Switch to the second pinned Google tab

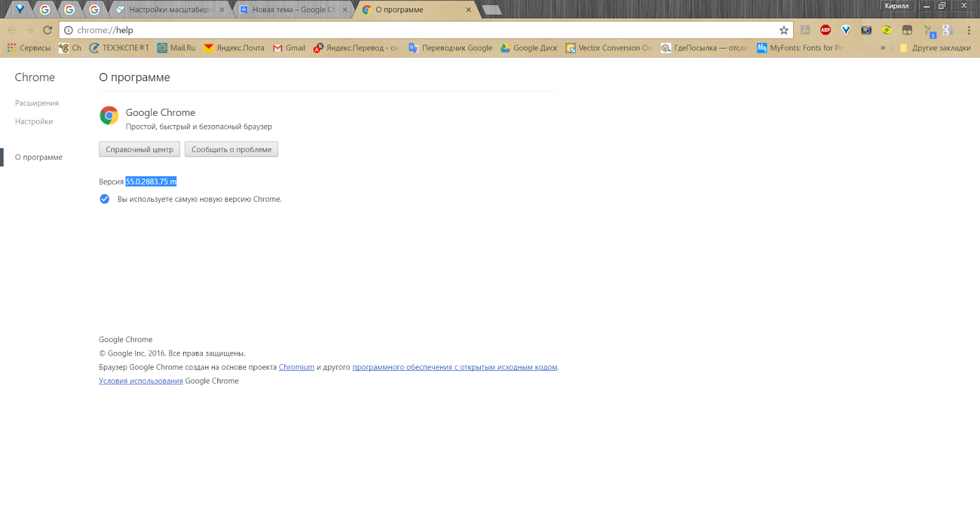[x=69, y=9]
